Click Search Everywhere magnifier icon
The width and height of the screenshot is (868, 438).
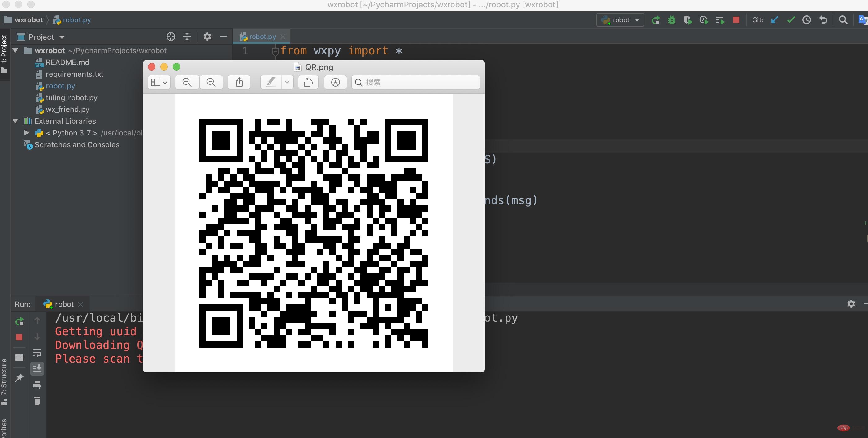tap(843, 20)
